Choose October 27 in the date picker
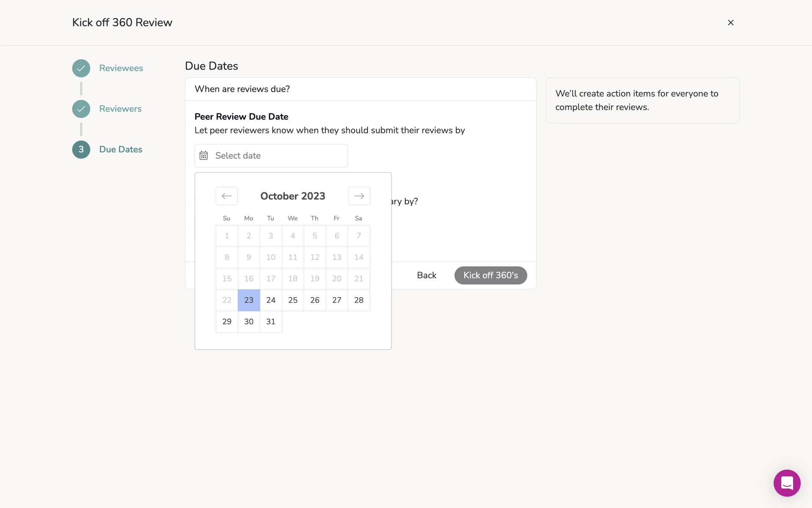Viewport: 812px width, 508px height. [x=337, y=300]
